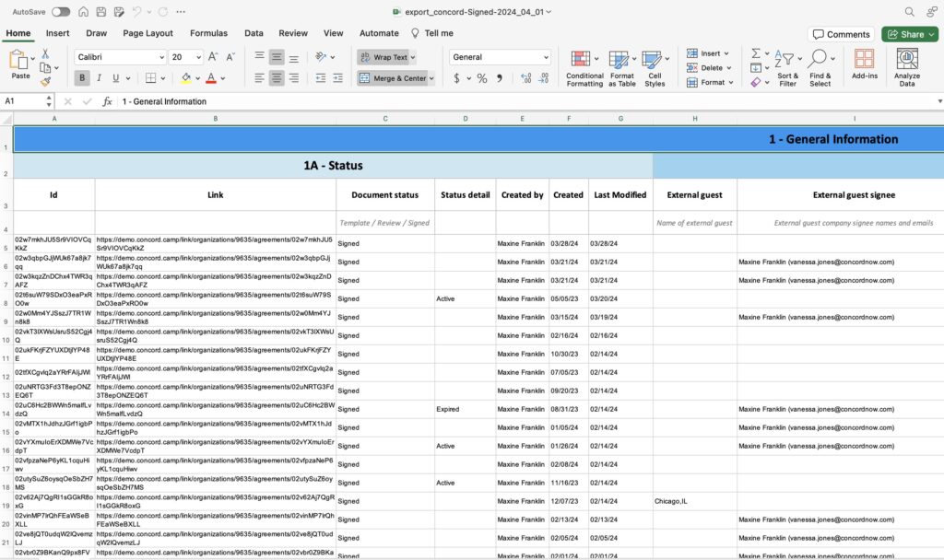Switch to the Formulas ribbon tab

coord(208,32)
